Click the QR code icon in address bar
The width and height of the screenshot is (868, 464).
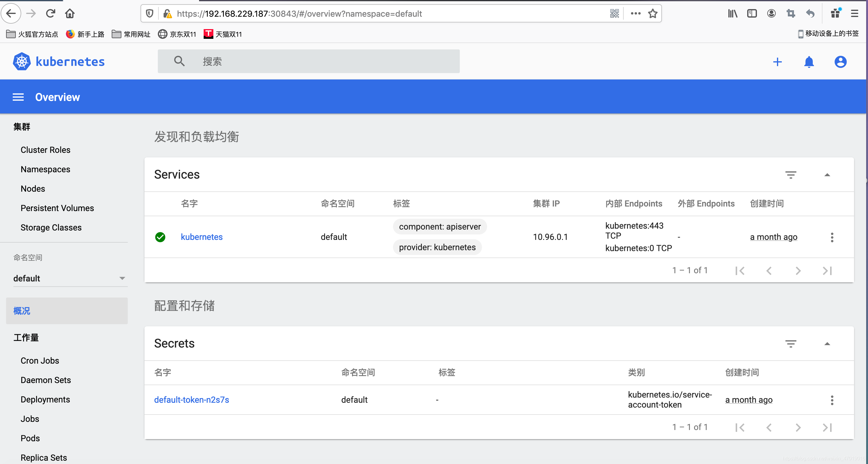pyautogui.click(x=614, y=13)
